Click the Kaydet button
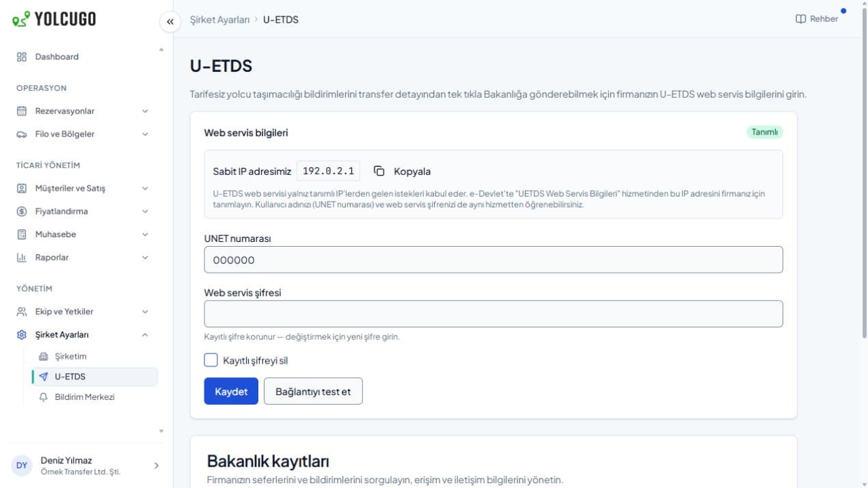Screen dimensions: 868x488 click(x=231, y=392)
